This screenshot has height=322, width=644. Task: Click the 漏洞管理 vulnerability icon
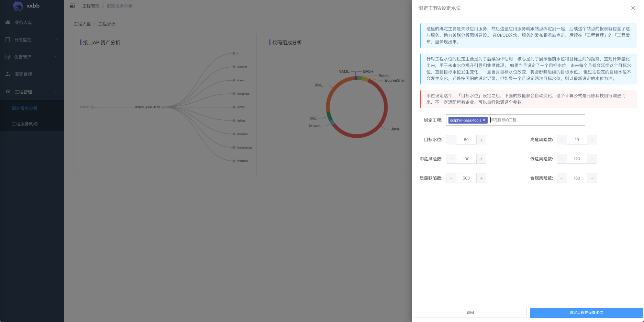(x=8, y=74)
